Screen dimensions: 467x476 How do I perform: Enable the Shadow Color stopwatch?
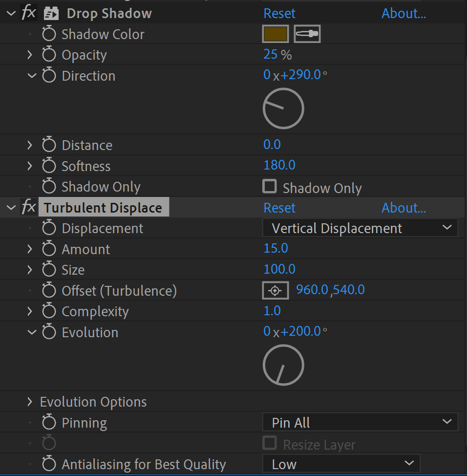coord(49,34)
